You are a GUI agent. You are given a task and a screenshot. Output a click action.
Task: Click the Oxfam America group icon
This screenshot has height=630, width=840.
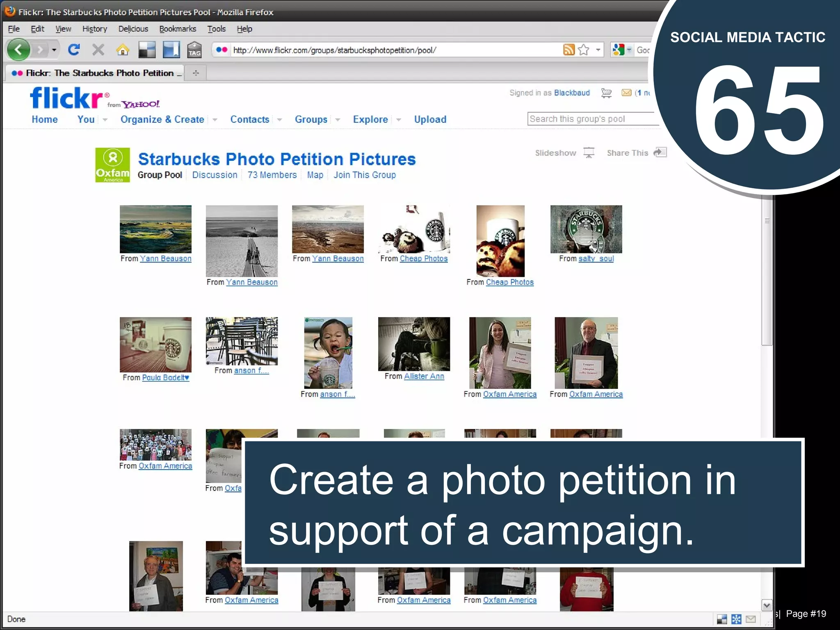point(113,165)
